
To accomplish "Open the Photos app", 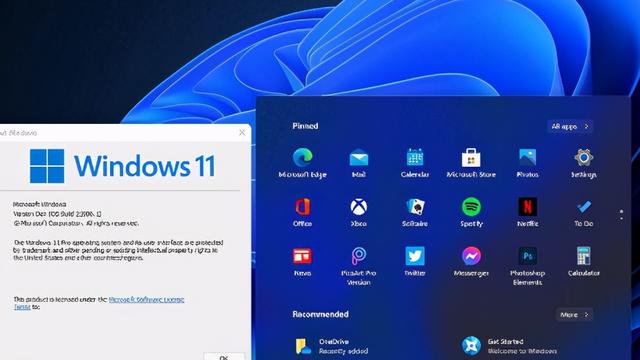I will point(527,162).
